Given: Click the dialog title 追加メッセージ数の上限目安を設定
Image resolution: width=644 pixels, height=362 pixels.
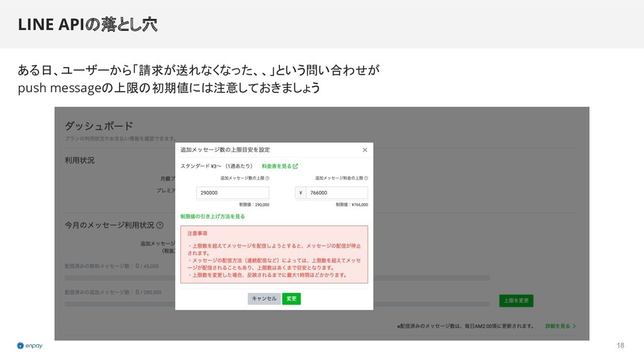Looking at the screenshot, I should 225,150.
